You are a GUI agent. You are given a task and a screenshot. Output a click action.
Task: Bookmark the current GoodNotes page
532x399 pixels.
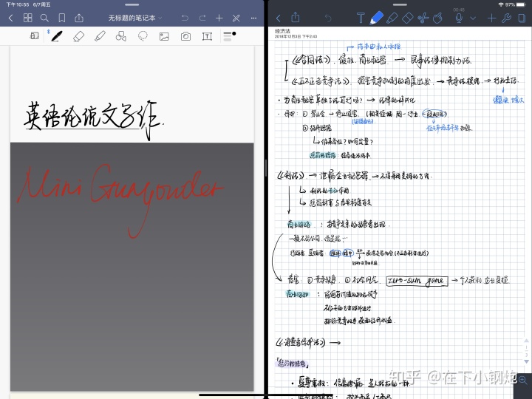pyautogui.click(x=62, y=18)
